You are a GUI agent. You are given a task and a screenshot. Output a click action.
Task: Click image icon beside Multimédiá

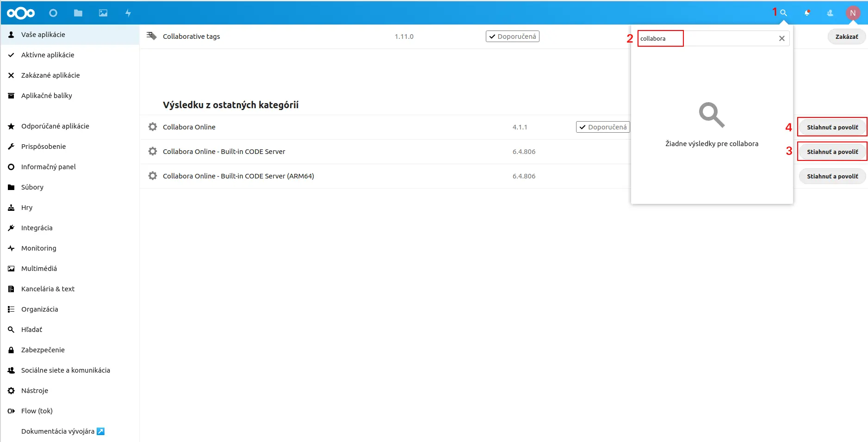(x=11, y=269)
